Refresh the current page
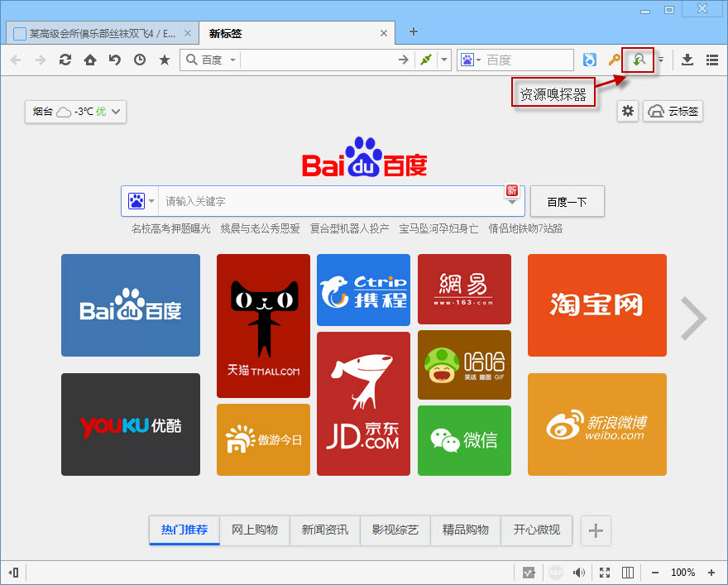728x585 pixels. click(65, 60)
